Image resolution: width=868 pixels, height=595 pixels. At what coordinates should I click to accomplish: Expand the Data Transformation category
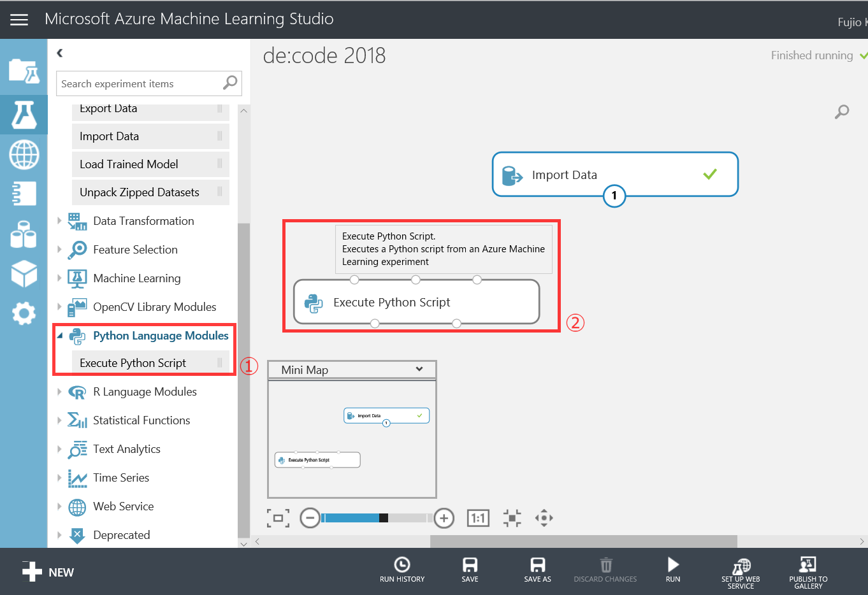(x=60, y=221)
